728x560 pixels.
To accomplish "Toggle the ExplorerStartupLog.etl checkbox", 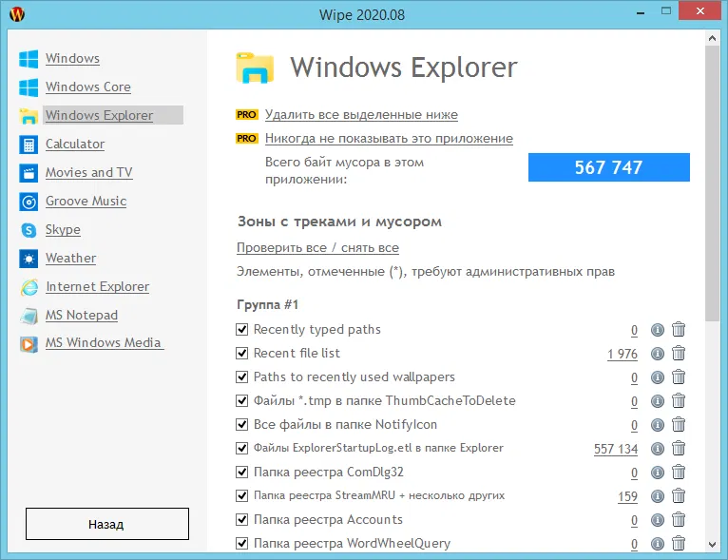I will [242, 449].
